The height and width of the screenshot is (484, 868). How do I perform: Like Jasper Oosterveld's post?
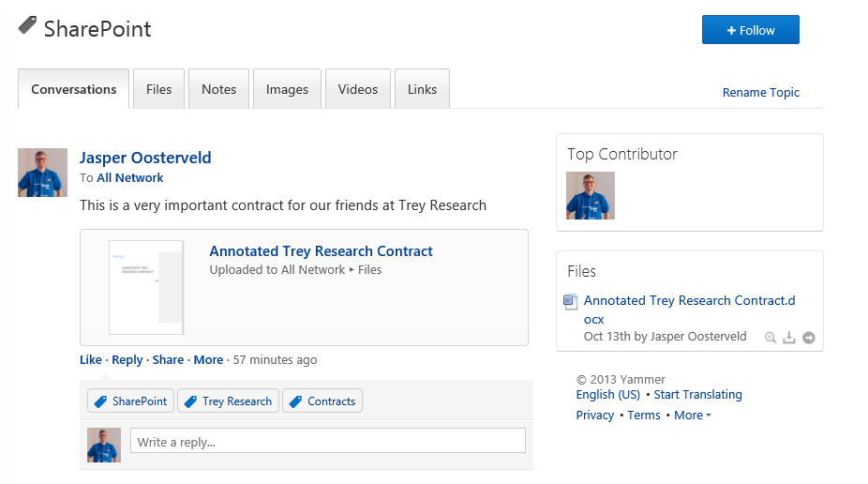(91, 360)
